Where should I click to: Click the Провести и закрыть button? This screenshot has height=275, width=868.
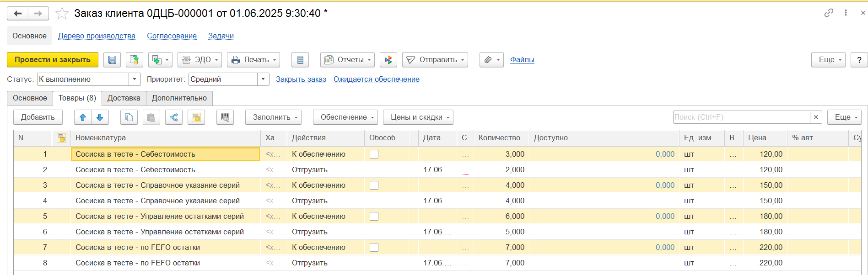point(53,60)
